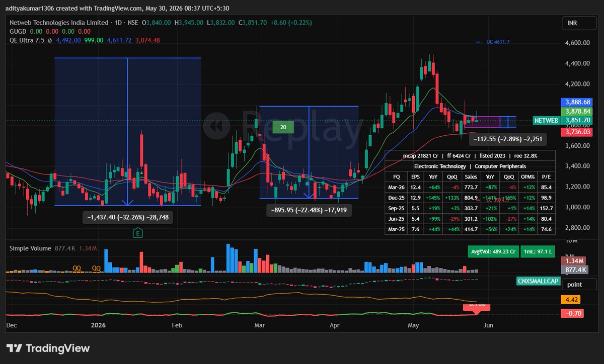This screenshot has height=364, width=604.
Task: Click the NETWEB symbol price tag
Action: tap(546, 121)
